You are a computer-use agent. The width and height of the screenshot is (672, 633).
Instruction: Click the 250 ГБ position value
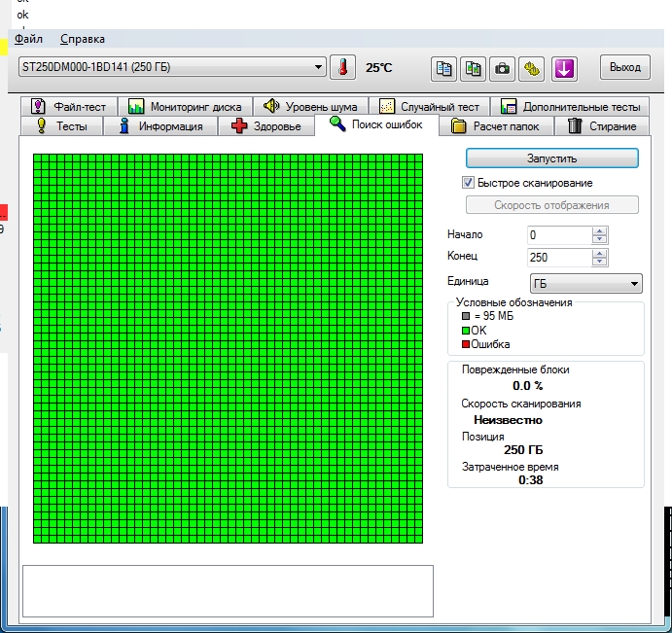click(523, 450)
